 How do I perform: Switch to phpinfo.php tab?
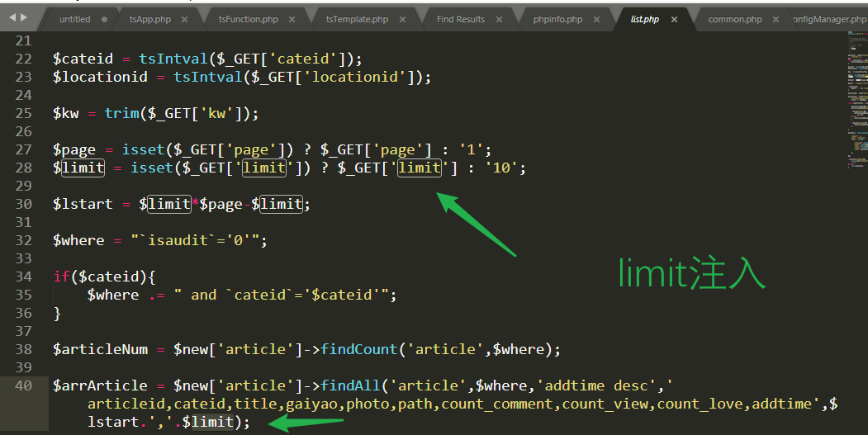[x=558, y=19]
